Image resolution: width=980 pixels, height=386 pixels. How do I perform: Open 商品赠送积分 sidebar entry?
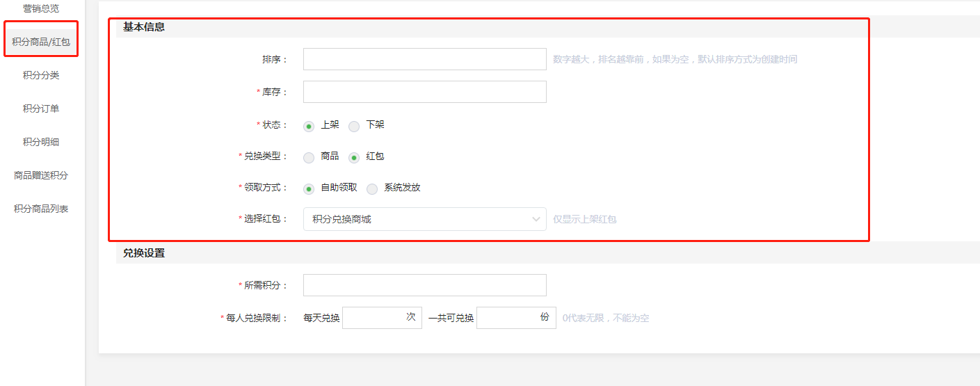tap(41, 175)
